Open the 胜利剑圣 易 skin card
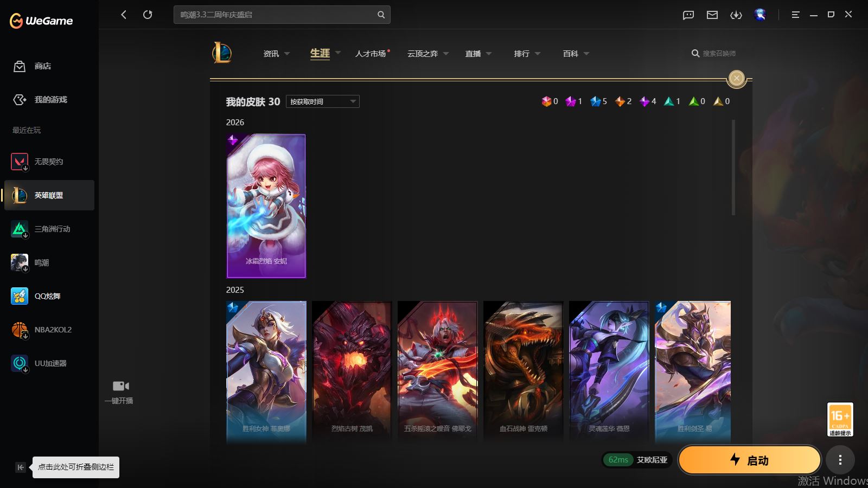This screenshot has height=488, width=868. (693, 372)
